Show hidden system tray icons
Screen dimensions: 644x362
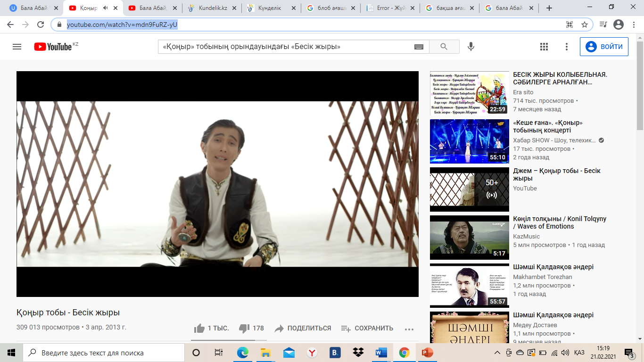coord(497,353)
